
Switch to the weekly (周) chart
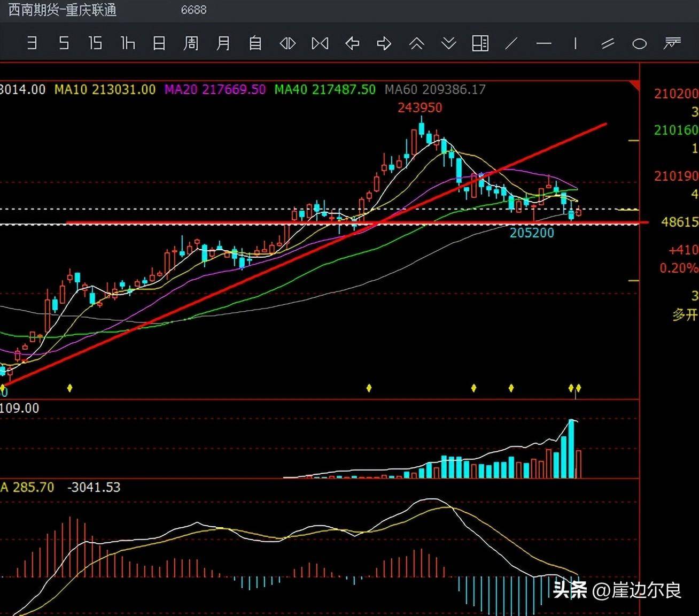pos(191,43)
